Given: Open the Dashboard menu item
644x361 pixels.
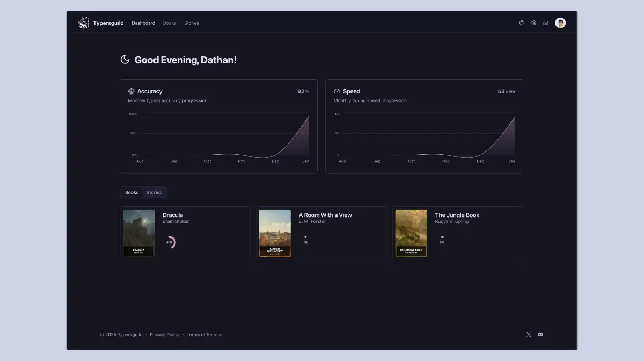Looking at the screenshot, I should pyautogui.click(x=143, y=23).
